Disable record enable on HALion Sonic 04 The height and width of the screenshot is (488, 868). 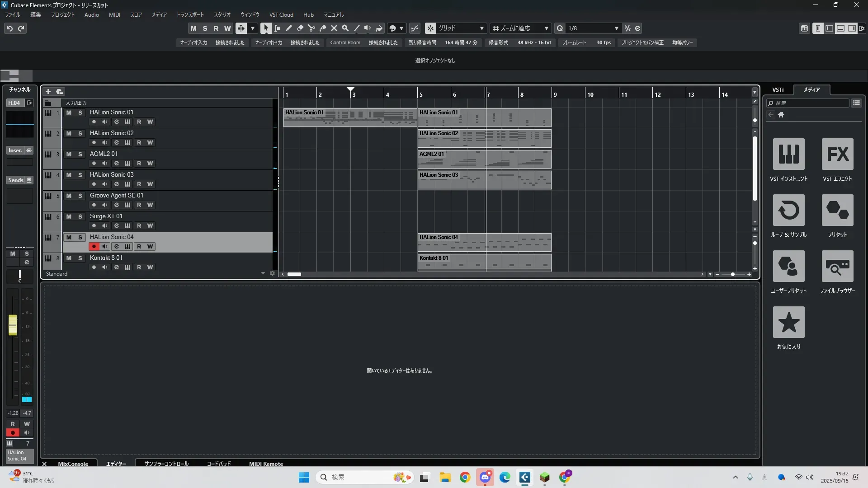tap(94, 246)
